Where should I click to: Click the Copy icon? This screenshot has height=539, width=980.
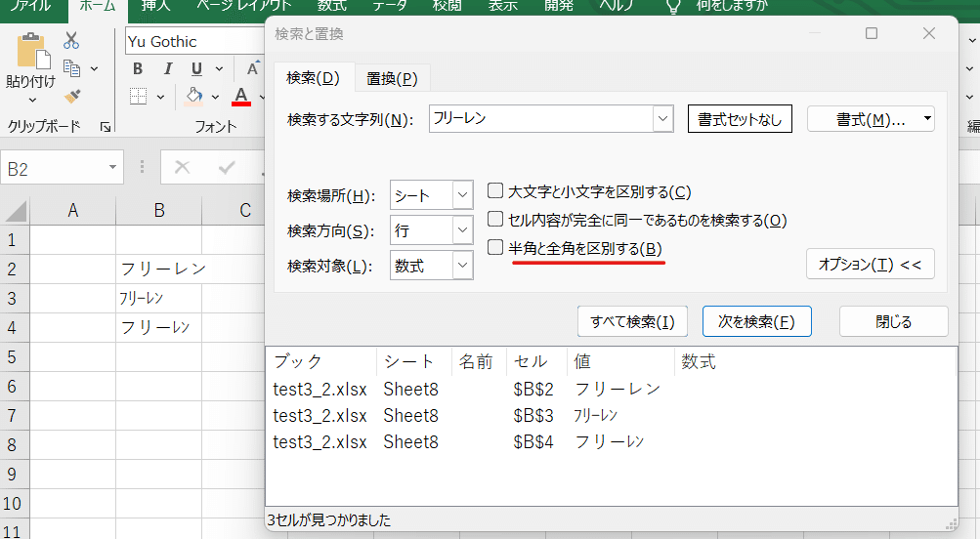(x=72, y=68)
